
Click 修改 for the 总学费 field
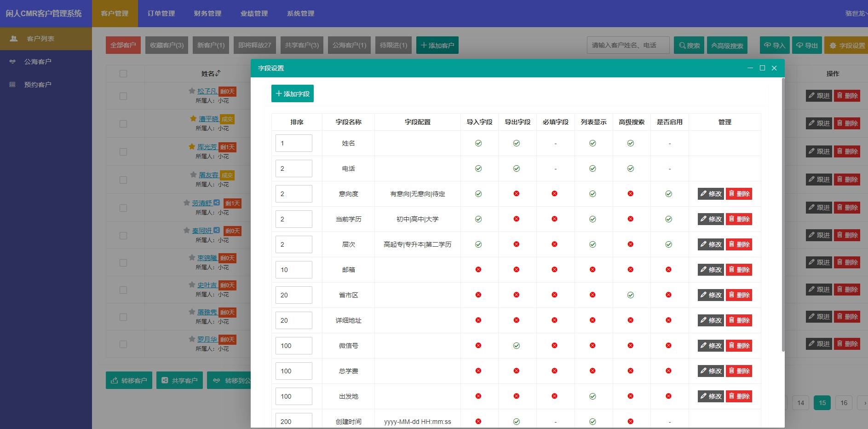point(711,371)
